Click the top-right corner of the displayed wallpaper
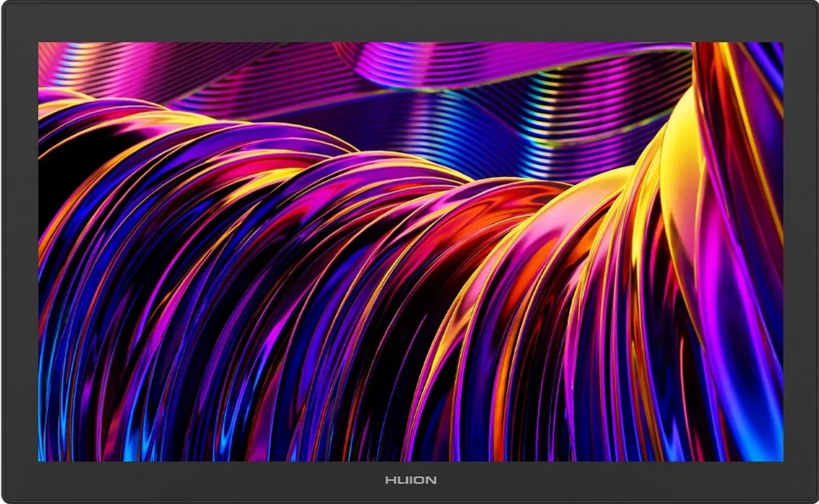Viewport: 819px width, 504px height. click(781, 44)
